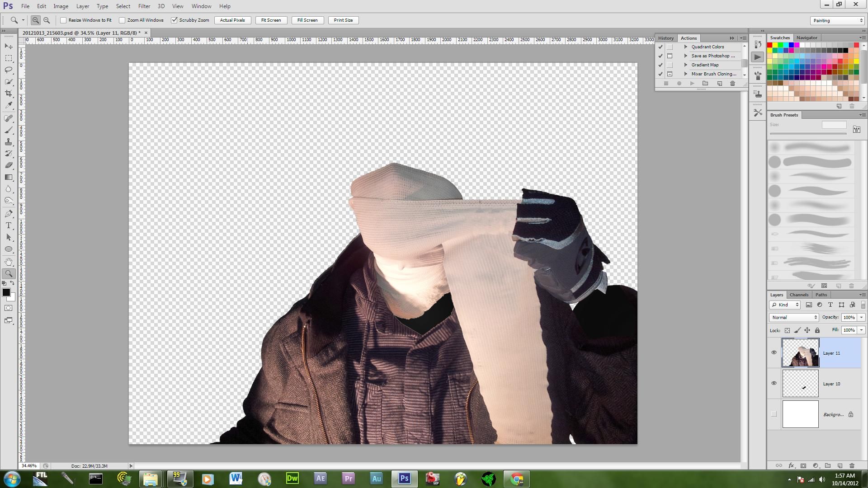Image resolution: width=868 pixels, height=488 pixels.
Task: Show the Background layer visibility
Action: [x=775, y=414]
